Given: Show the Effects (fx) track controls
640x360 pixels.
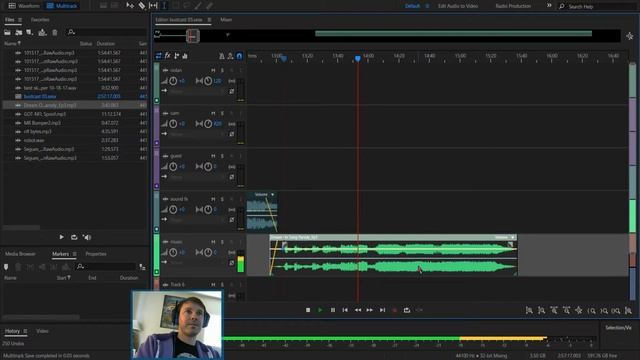Looking at the screenshot, I should (167, 56).
